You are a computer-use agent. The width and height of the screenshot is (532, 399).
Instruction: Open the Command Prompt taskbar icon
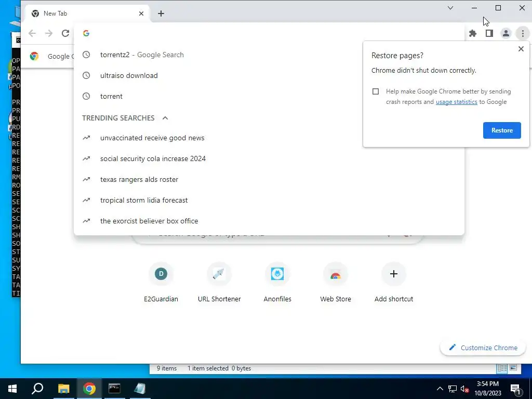coord(114,389)
